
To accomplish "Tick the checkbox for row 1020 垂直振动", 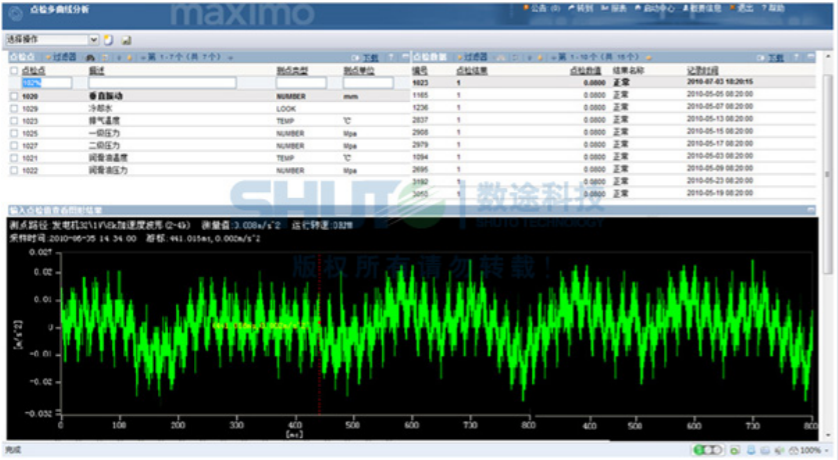I will click(x=13, y=95).
